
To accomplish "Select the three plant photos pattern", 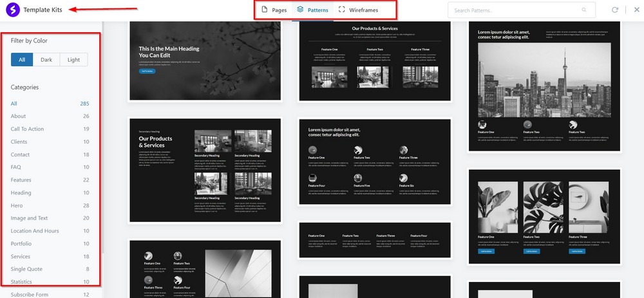I will (x=544, y=216).
